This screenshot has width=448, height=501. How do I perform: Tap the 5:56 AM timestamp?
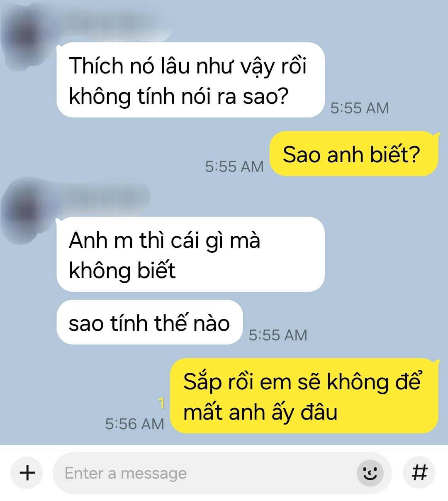pos(135,424)
